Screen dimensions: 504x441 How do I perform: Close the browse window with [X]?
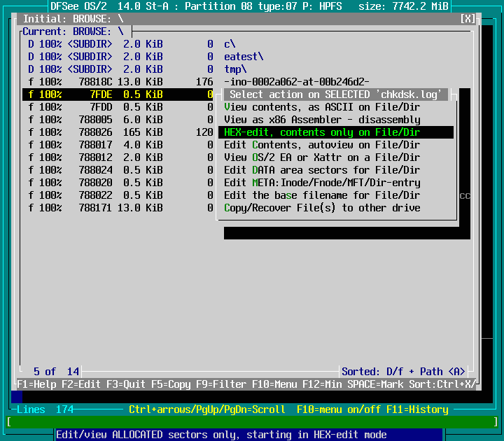tap(468, 19)
